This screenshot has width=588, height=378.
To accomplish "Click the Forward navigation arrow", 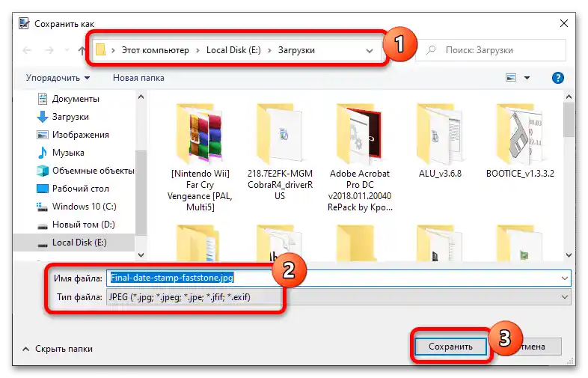I will (x=49, y=50).
